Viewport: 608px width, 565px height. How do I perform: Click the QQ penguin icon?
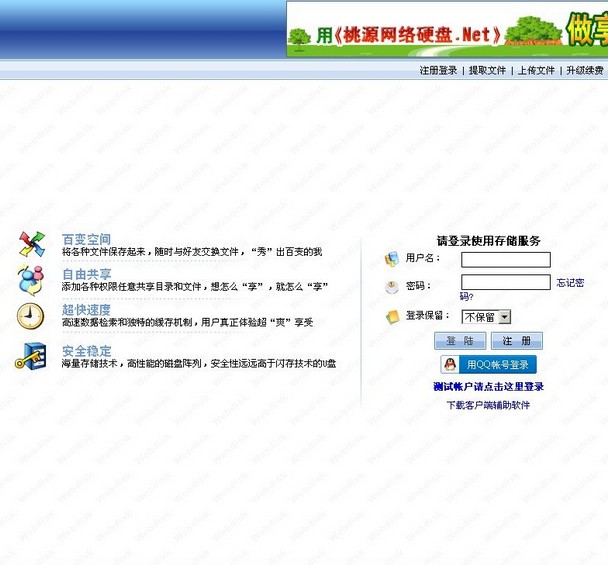[x=450, y=365]
